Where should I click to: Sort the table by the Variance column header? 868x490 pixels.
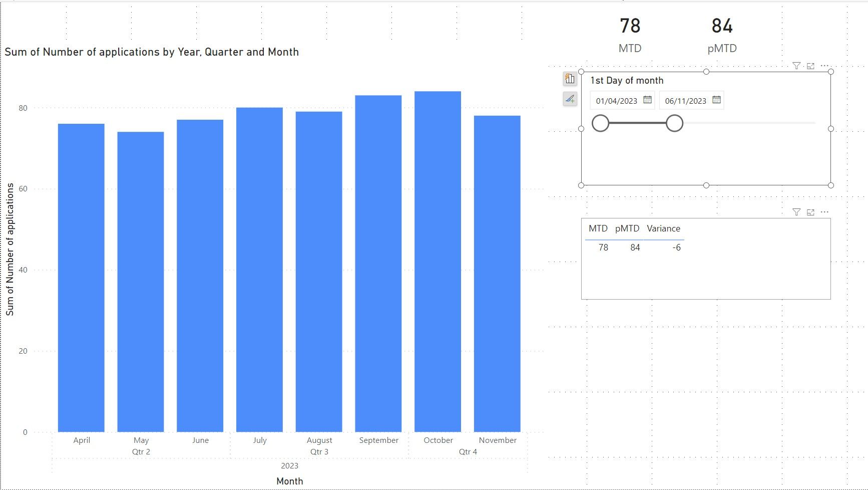663,228
